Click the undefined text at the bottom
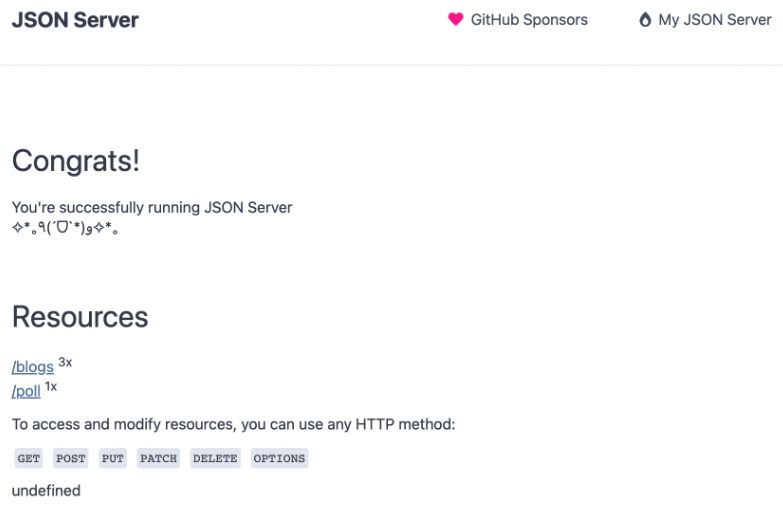783x515 pixels. [46, 491]
